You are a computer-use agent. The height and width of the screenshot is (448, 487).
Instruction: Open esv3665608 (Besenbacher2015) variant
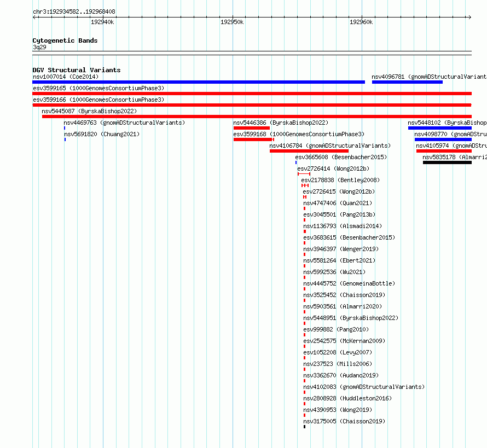point(341,157)
